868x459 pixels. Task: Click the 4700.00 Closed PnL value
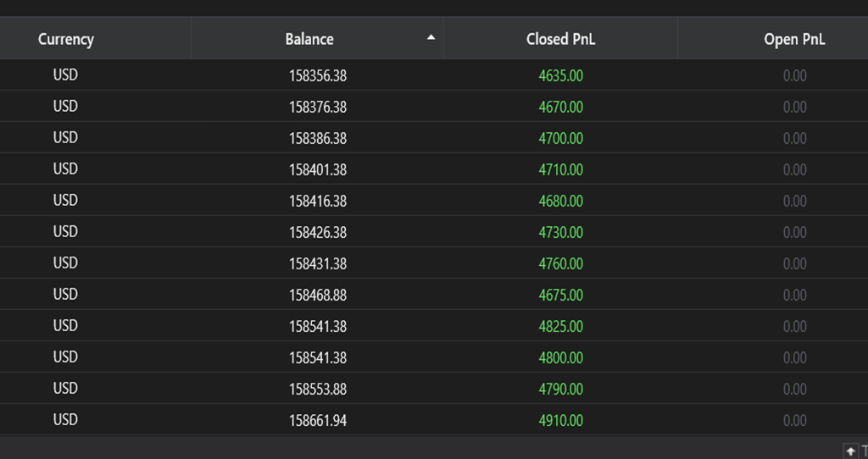tap(560, 139)
